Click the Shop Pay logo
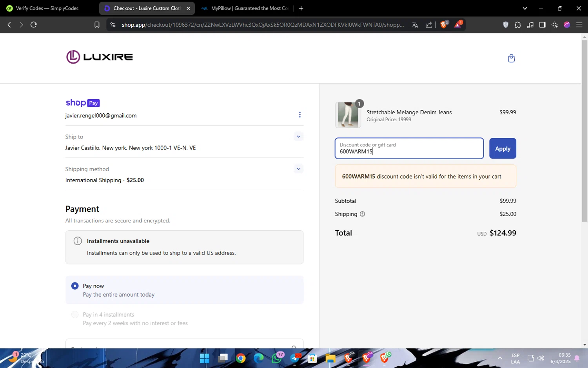 (x=83, y=103)
